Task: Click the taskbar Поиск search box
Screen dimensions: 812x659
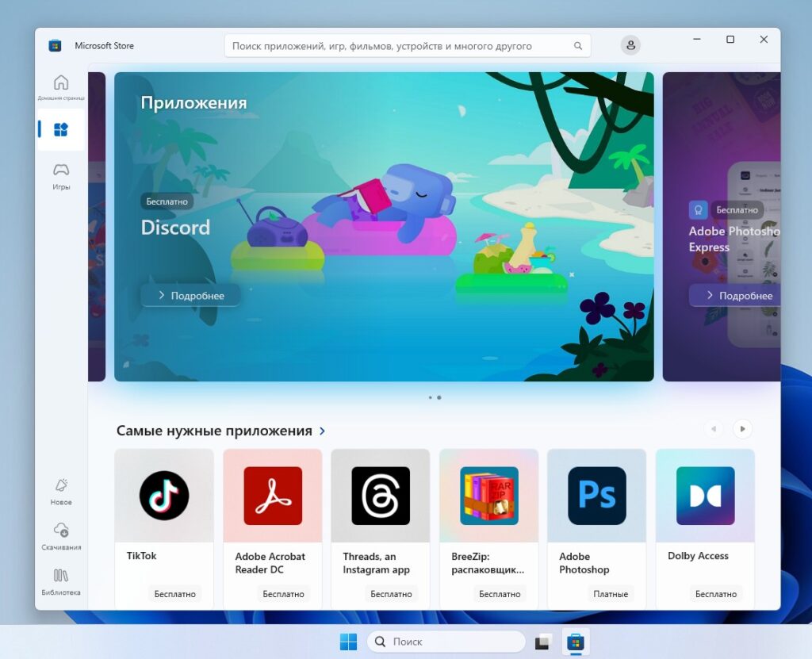Action: pyautogui.click(x=446, y=642)
